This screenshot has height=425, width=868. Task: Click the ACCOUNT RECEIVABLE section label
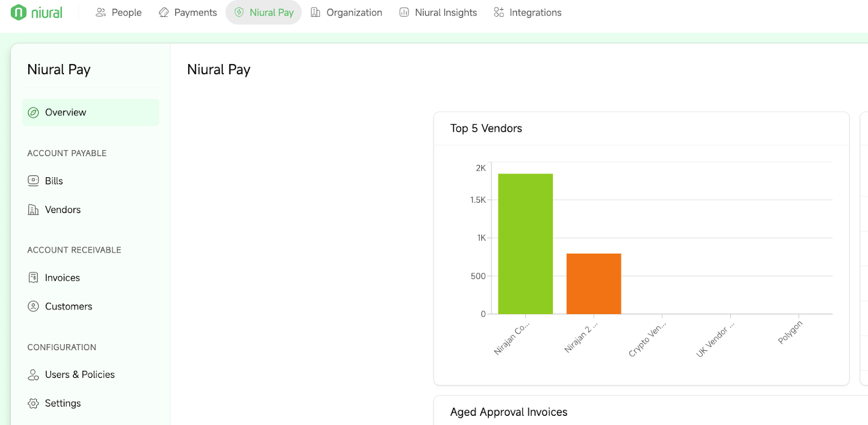(74, 250)
